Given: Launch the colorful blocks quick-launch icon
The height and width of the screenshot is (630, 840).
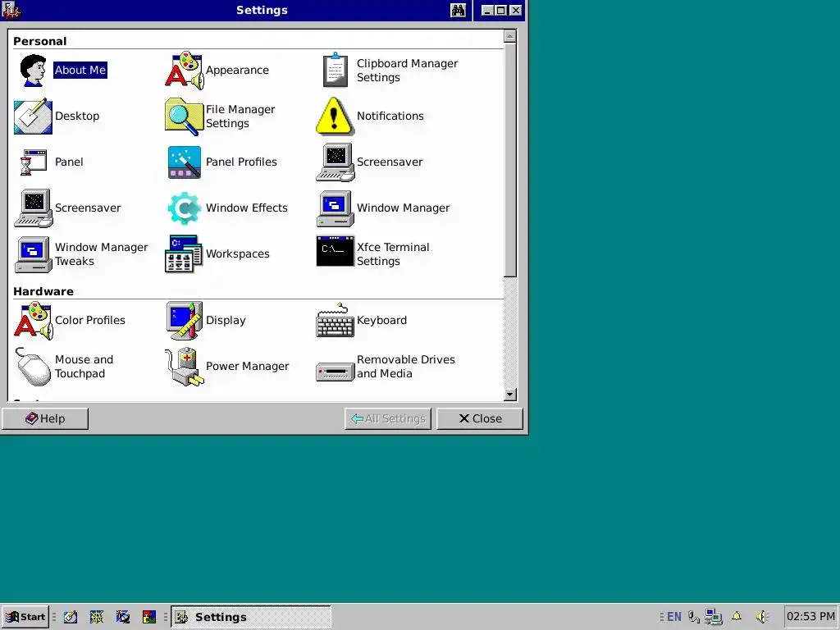Looking at the screenshot, I should tap(149, 617).
